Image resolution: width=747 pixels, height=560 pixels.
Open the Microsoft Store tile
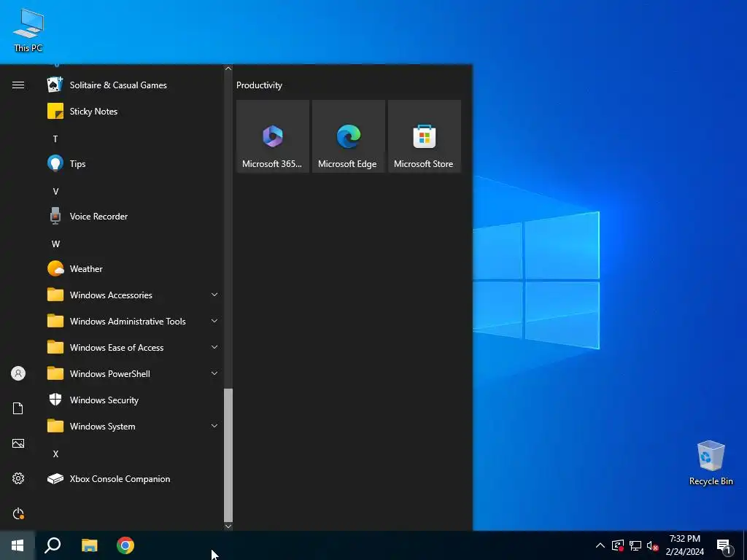pos(425,136)
